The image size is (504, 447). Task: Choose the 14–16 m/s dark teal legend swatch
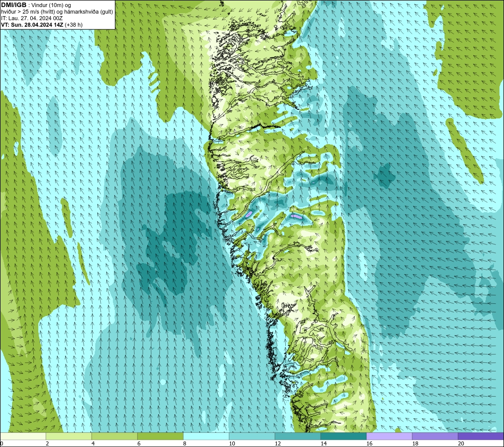coord(343,436)
